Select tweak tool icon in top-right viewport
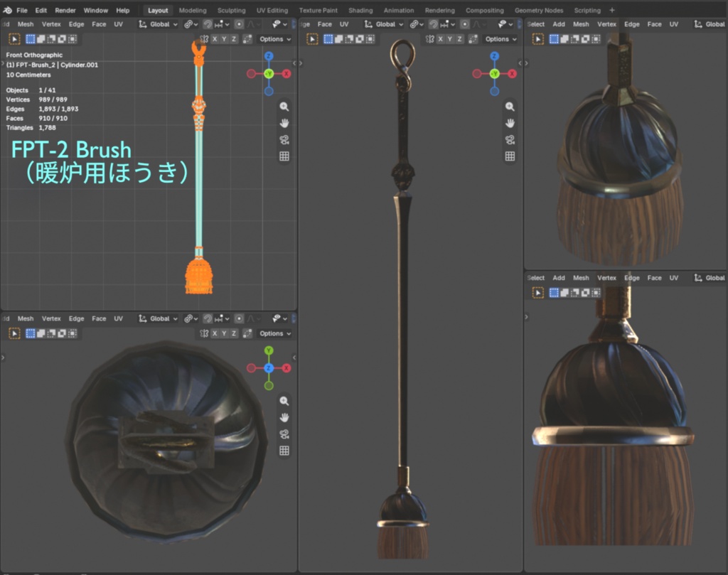The image size is (728, 575). tap(537, 39)
